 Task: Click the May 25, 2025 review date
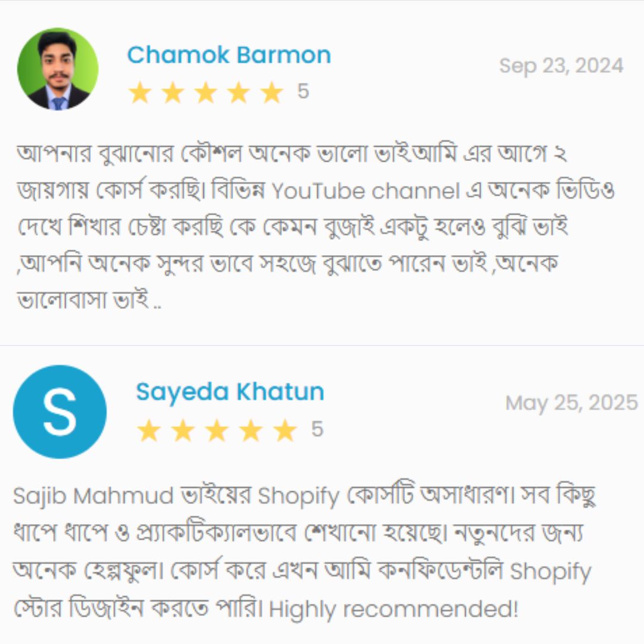click(572, 403)
